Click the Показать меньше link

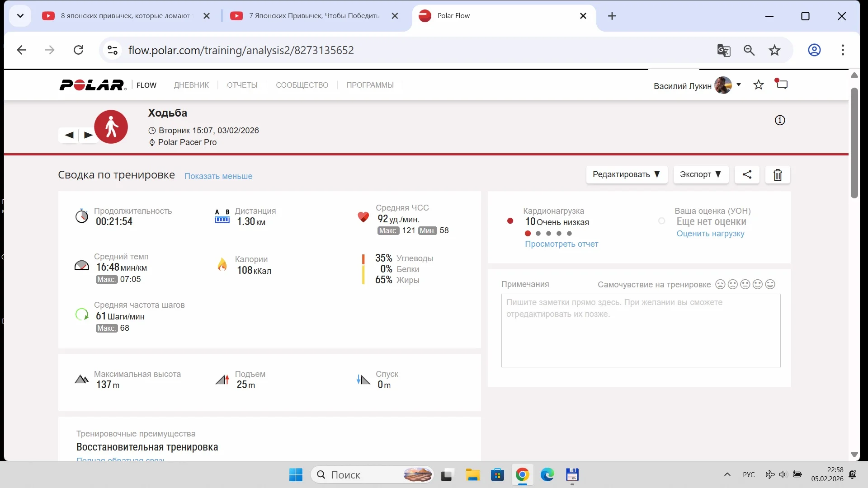click(218, 176)
